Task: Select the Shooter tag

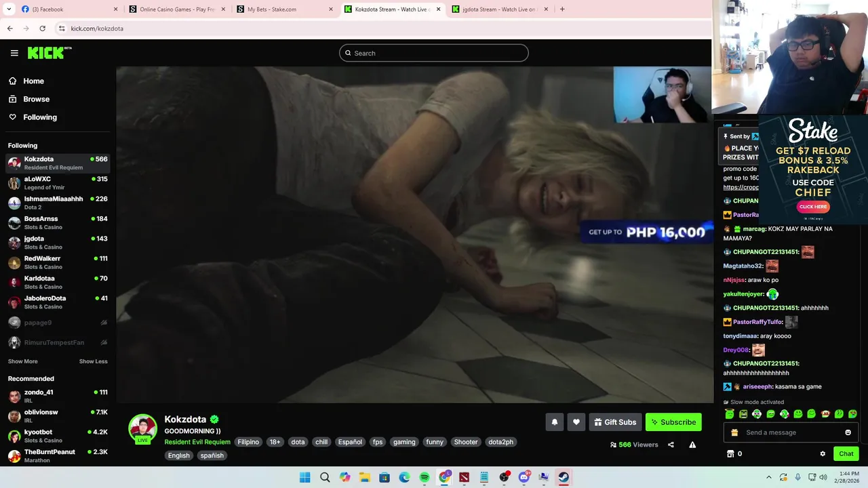Action: pos(466,442)
